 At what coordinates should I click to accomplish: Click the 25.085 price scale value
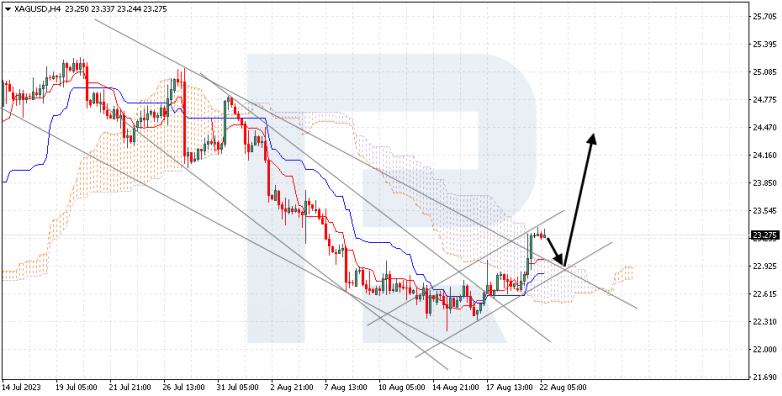(x=764, y=72)
